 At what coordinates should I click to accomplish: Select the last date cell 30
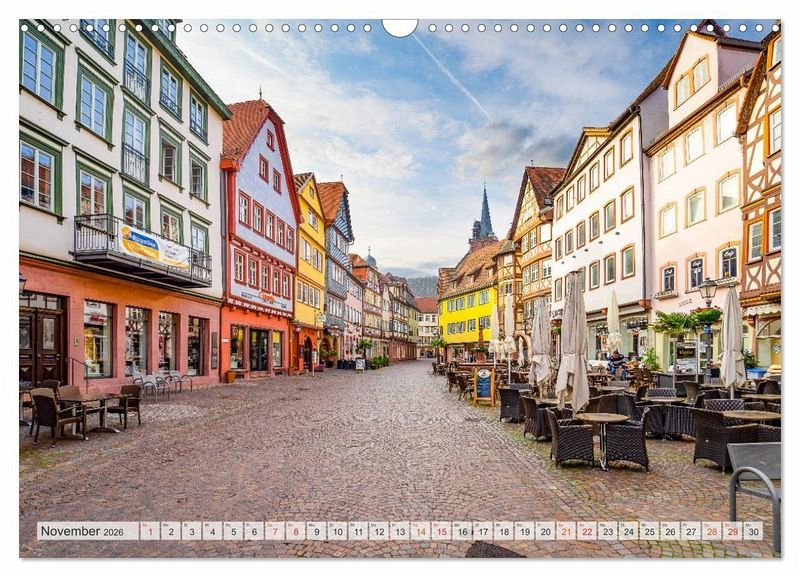[754, 531]
